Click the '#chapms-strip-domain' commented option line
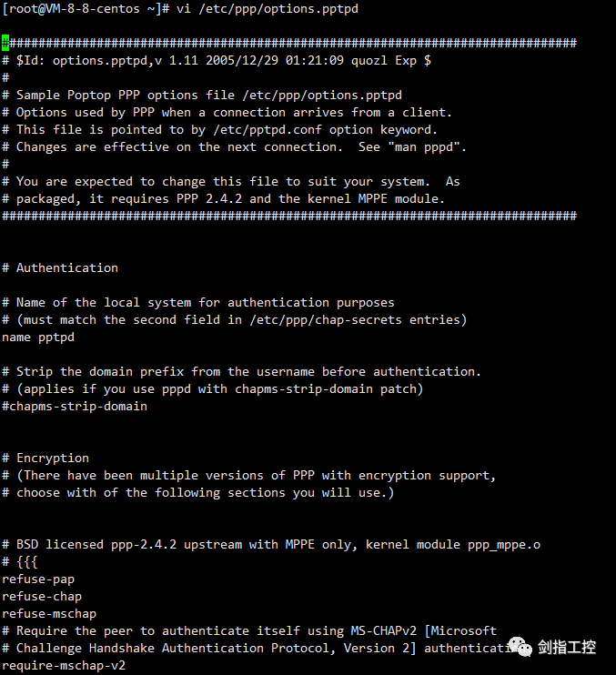Viewport: 616px width, 675px height. tap(75, 407)
